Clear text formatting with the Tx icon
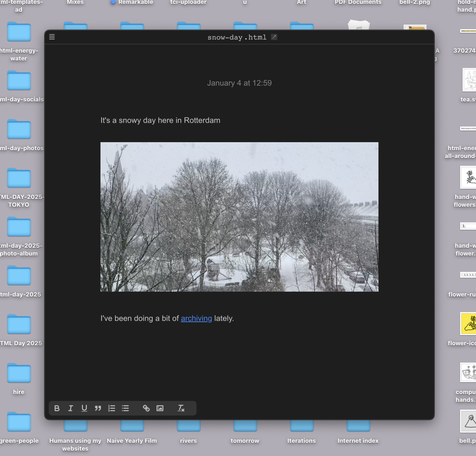The height and width of the screenshot is (456, 476). (181, 408)
